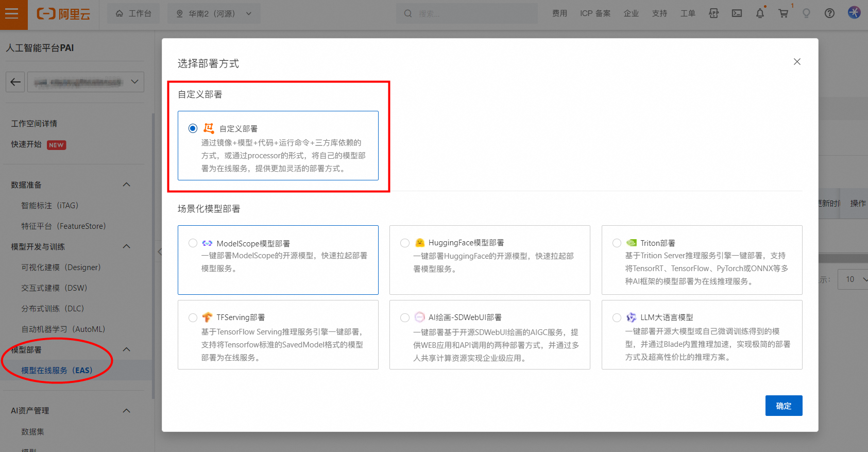Open the workspace selector dropdown
Screen dimensions: 868x452
pyautogui.click(x=86, y=82)
